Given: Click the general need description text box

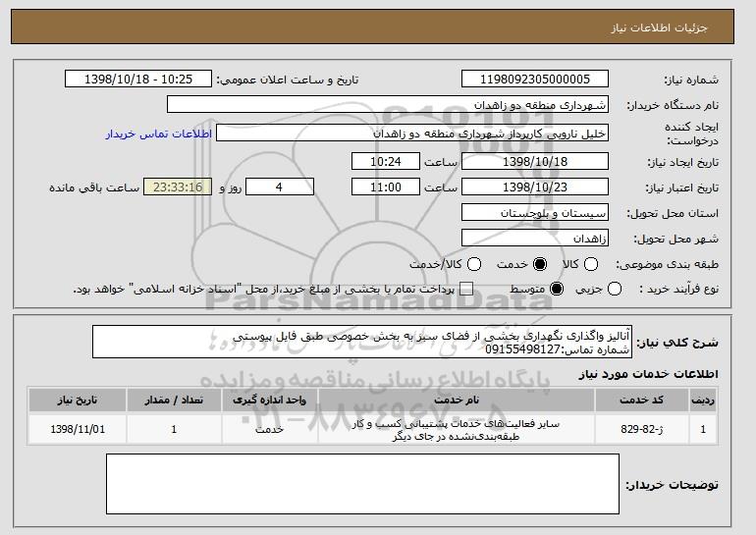Looking at the screenshot, I should click(362, 343).
